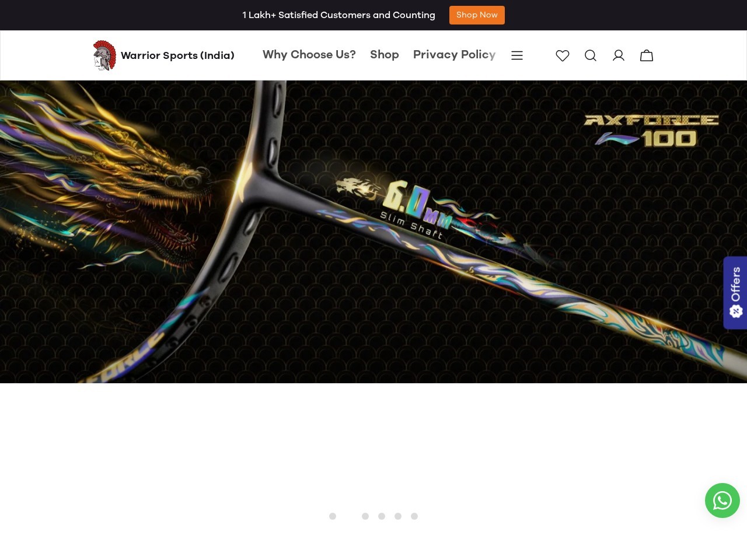
Task: Activate the third slider pagination dot
Action: point(382,516)
